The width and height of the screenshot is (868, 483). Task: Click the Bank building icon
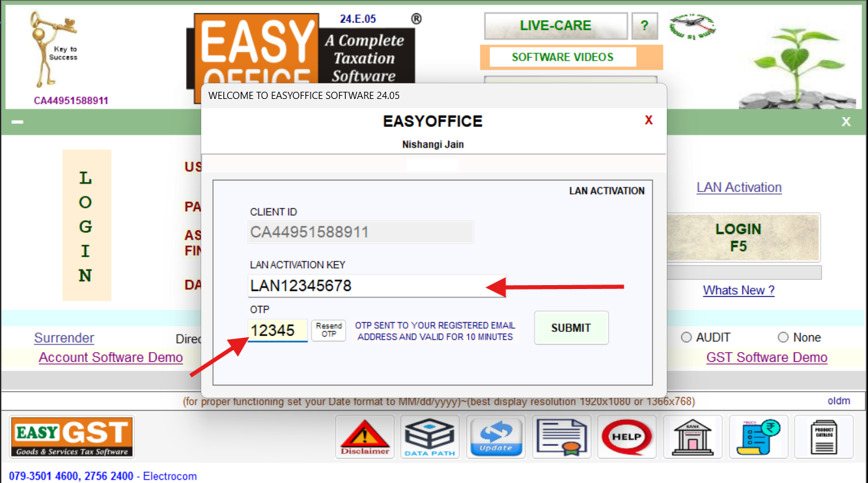693,437
